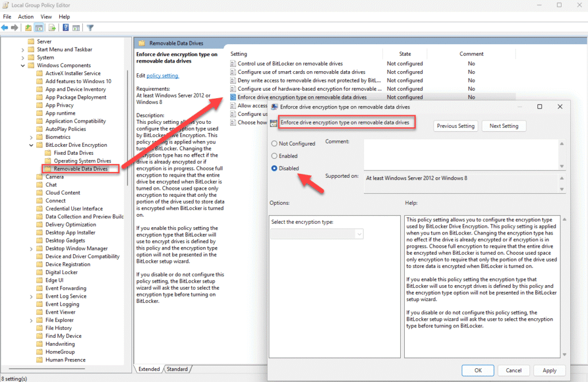Click the Up one level folder icon
The width and height of the screenshot is (588, 382).
(x=28, y=28)
